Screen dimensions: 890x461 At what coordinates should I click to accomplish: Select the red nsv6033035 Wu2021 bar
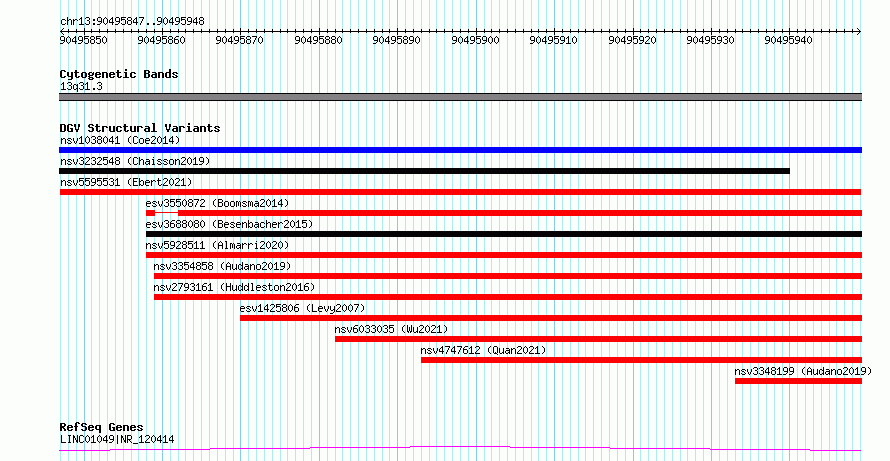tap(598, 339)
